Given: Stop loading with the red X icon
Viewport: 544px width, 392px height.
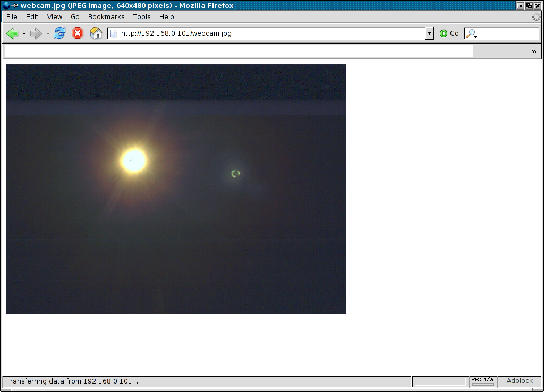Looking at the screenshot, I should tap(78, 33).
